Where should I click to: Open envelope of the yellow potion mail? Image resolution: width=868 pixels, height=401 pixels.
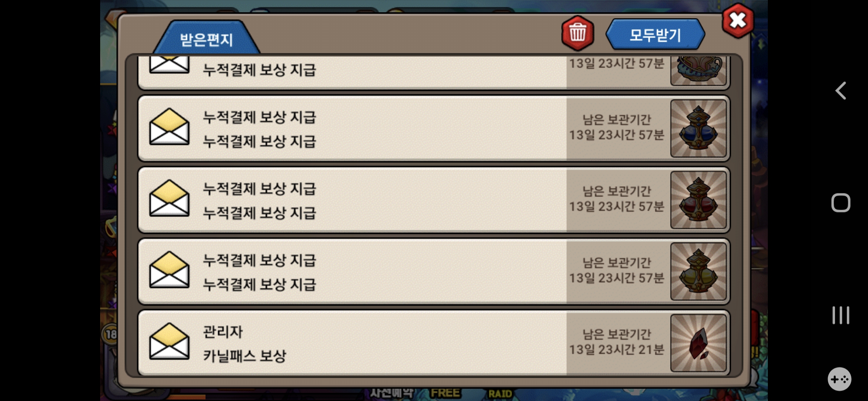click(169, 270)
